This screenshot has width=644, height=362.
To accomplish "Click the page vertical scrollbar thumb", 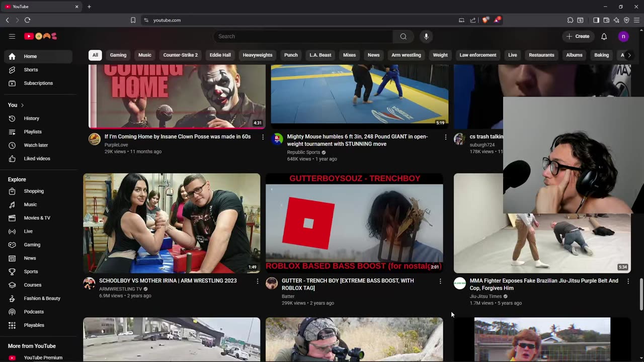I will [641, 294].
